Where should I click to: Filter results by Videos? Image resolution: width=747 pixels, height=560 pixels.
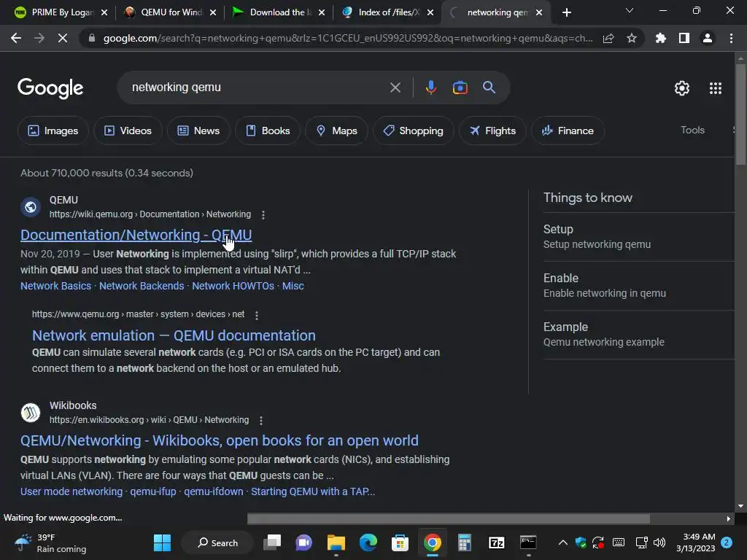coord(128,131)
